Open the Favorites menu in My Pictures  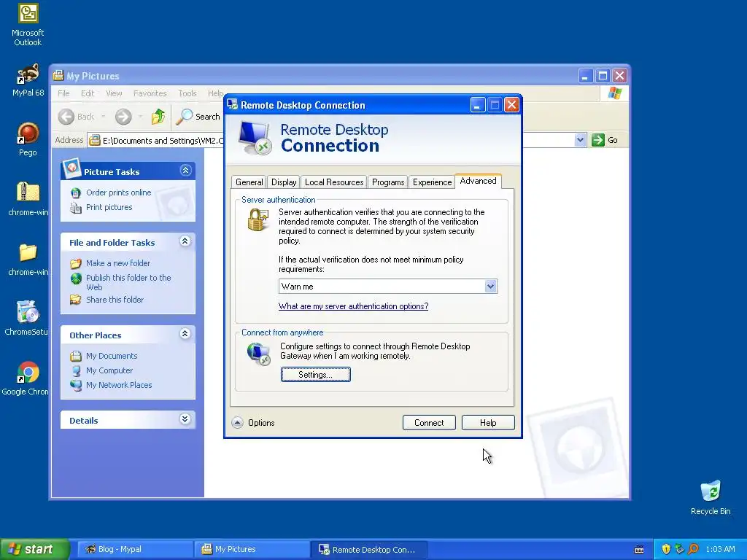[x=150, y=93]
